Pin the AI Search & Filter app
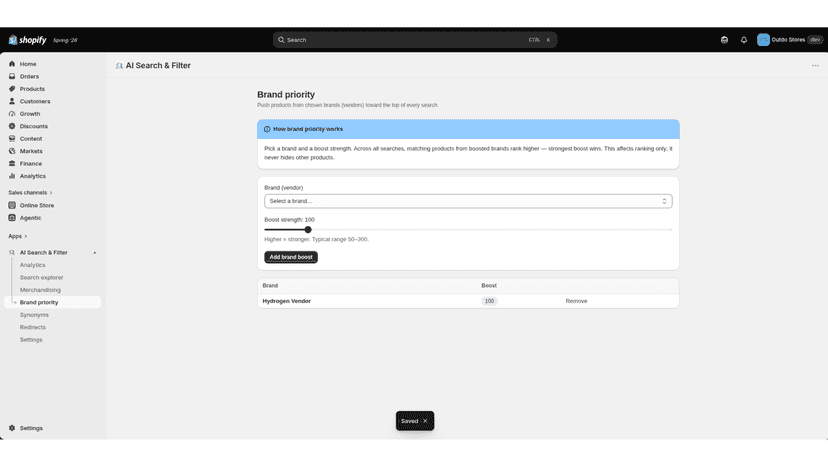 point(95,253)
